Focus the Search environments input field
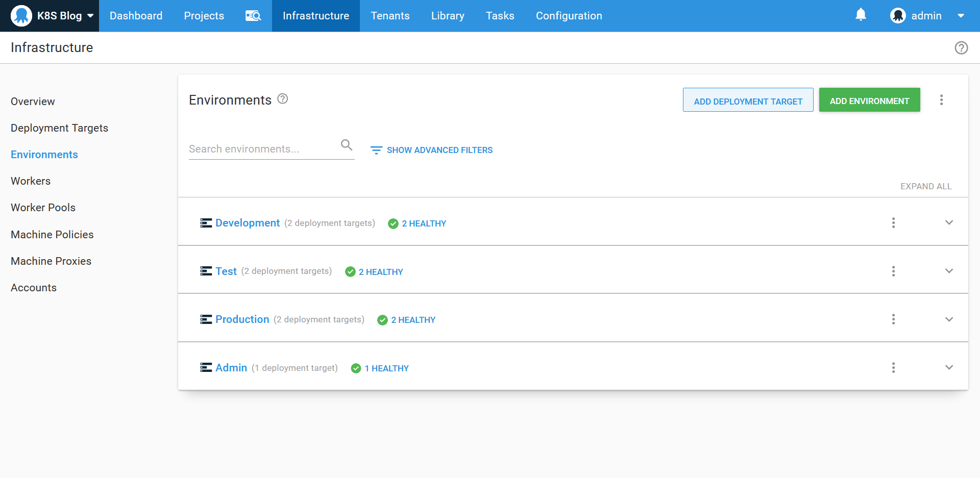The image size is (980, 478). [x=261, y=149]
